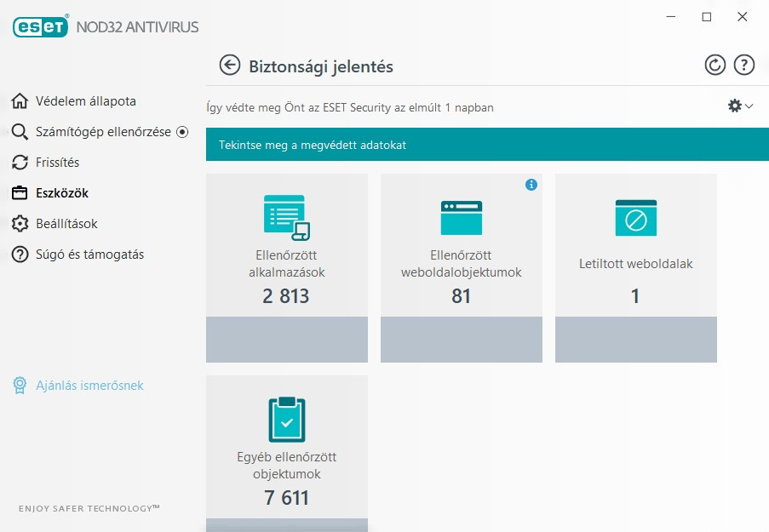This screenshot has width=769, height=532.
Task: Select Frissítés in the sidebar
Action: pyautogui.click(x=57, y=163)
